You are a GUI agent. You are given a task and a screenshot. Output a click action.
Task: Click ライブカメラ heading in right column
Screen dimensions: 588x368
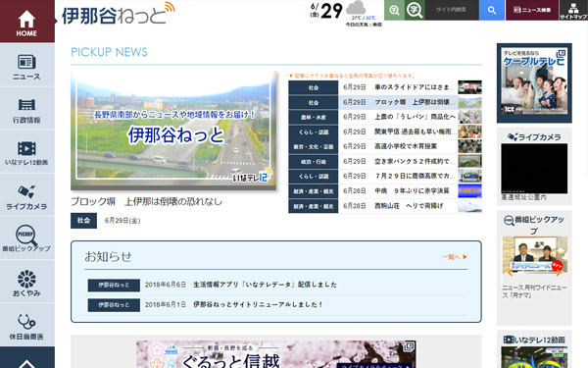534,137
